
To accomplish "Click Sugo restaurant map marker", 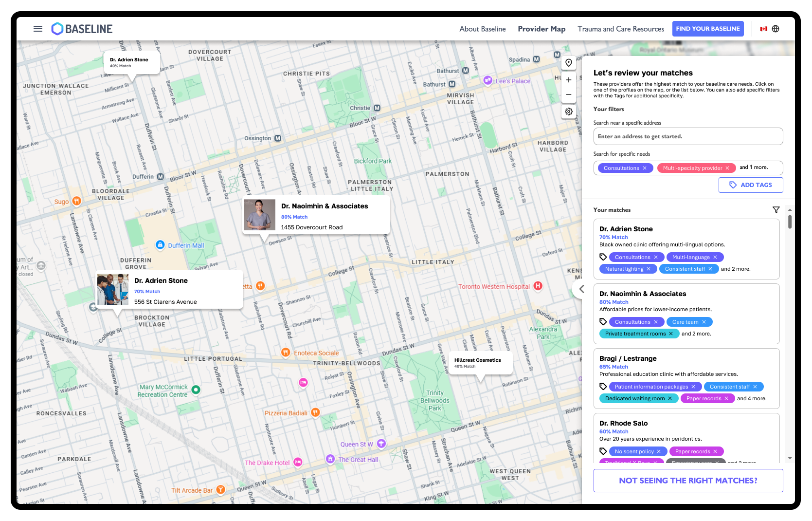I will tap(76, 201).
